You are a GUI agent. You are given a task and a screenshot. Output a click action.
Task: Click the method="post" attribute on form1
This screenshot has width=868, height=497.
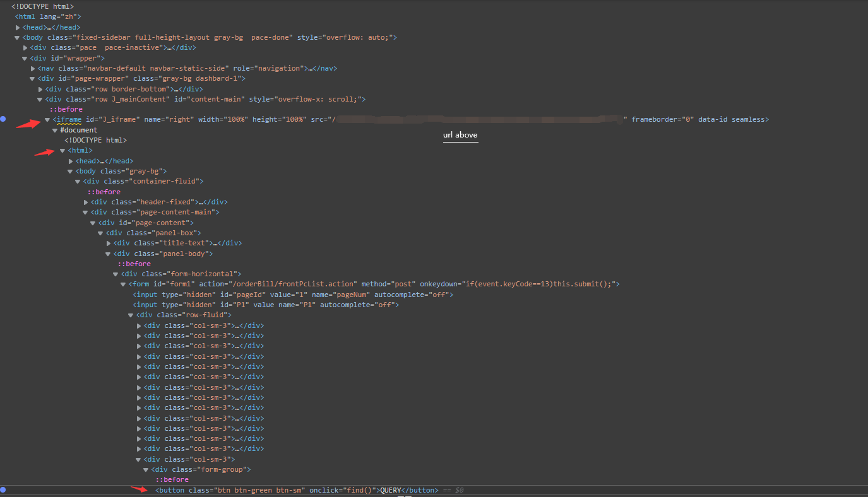click(387, 284)
